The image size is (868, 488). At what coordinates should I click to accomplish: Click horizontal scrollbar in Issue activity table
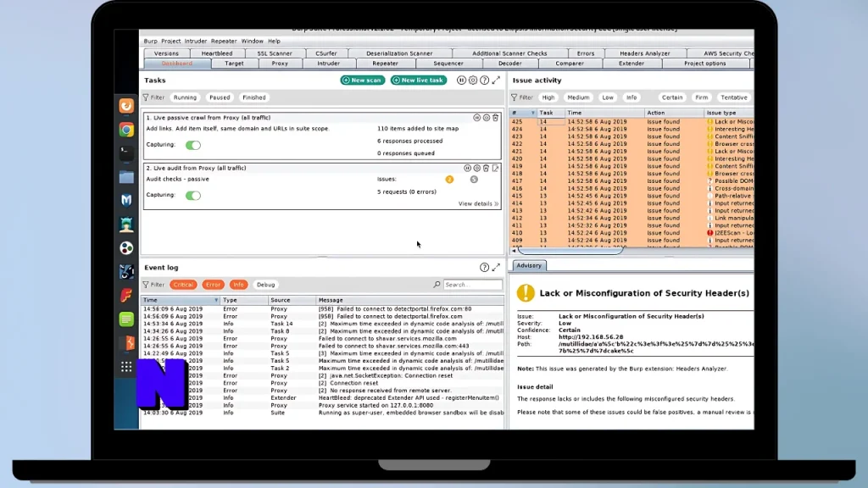point(570,251)
